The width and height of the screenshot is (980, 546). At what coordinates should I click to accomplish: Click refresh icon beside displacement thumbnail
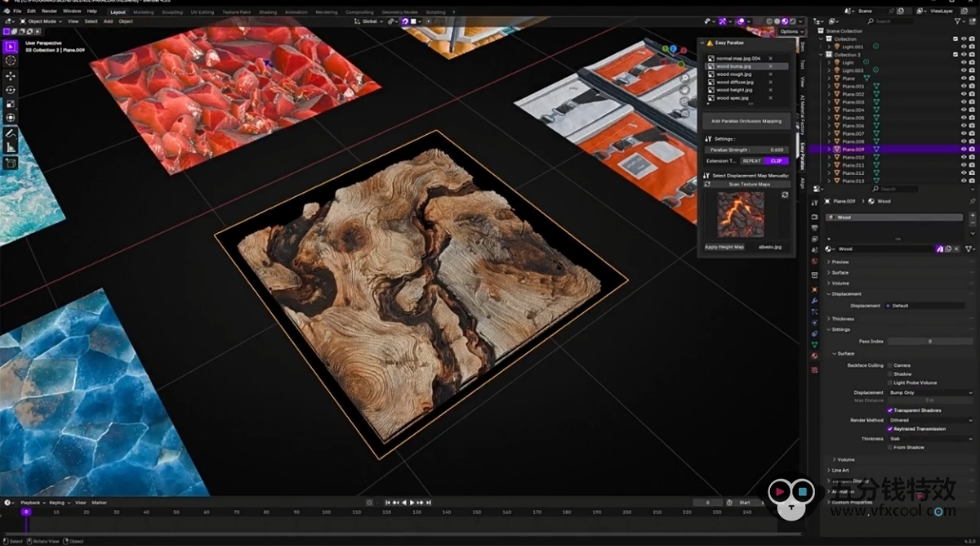pos(785,195)
